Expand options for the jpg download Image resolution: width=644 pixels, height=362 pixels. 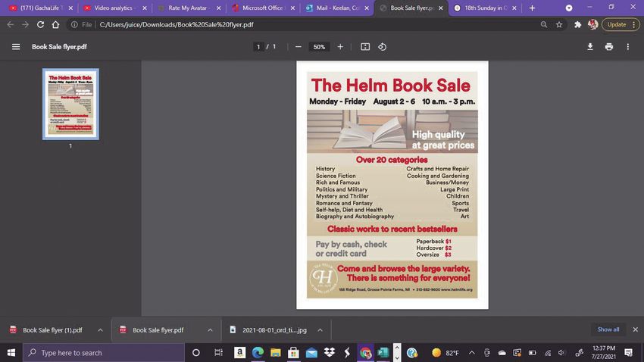click(x=320, y=330)
